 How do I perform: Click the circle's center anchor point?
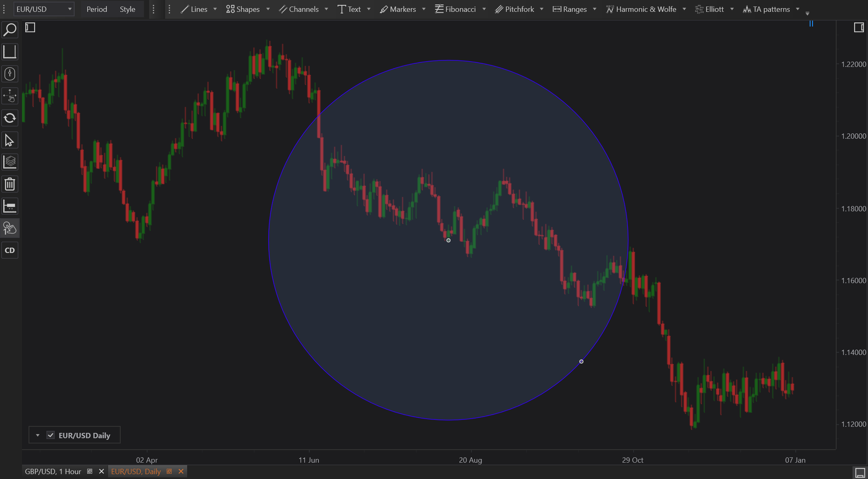tap(448, 240)
